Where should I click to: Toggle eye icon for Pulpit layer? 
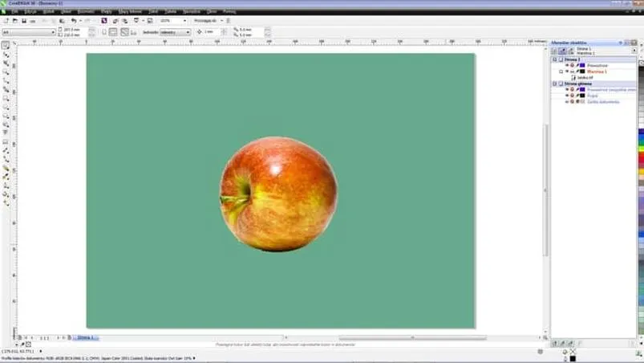[567, 96]
